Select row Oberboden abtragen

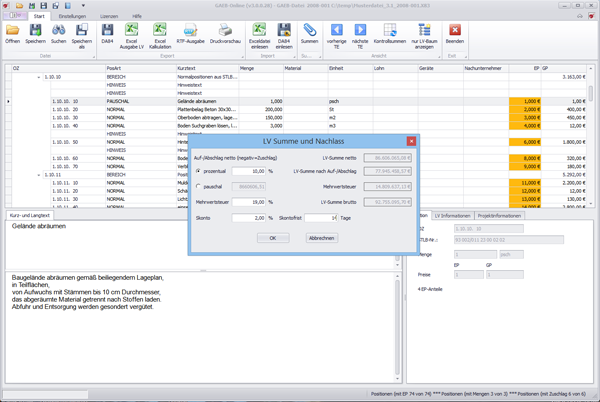[298, 117]
